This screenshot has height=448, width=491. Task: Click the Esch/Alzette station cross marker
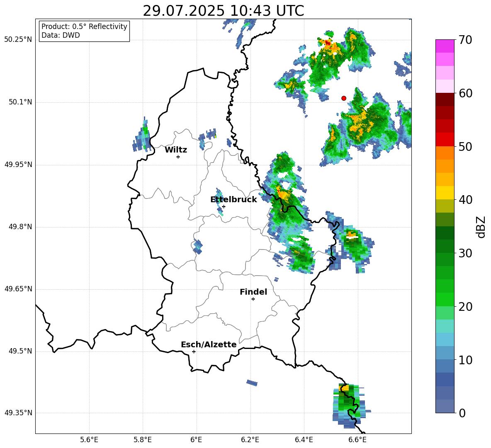click(194, 351)
